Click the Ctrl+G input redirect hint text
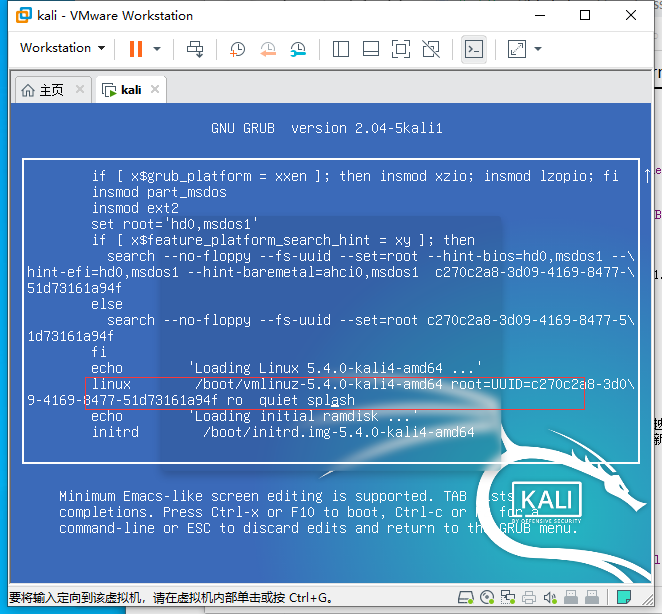 pos(171,598)
